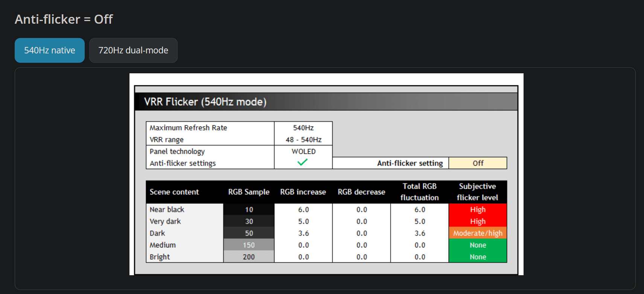Click the 540Hz maximum refresh rate value
Screen dimensions: 644x294
(x=303, y=128)
